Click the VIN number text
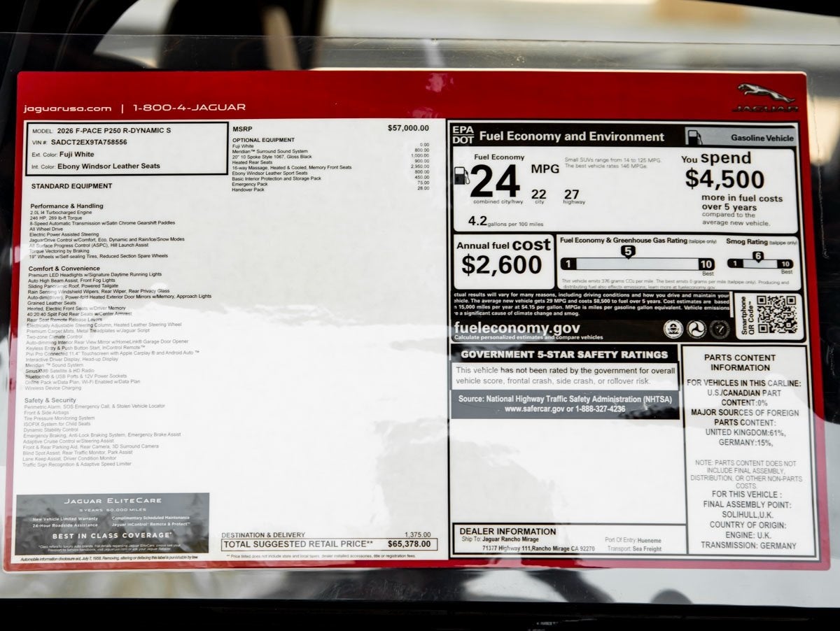The image size is (840, 631). tap(89, 142)
